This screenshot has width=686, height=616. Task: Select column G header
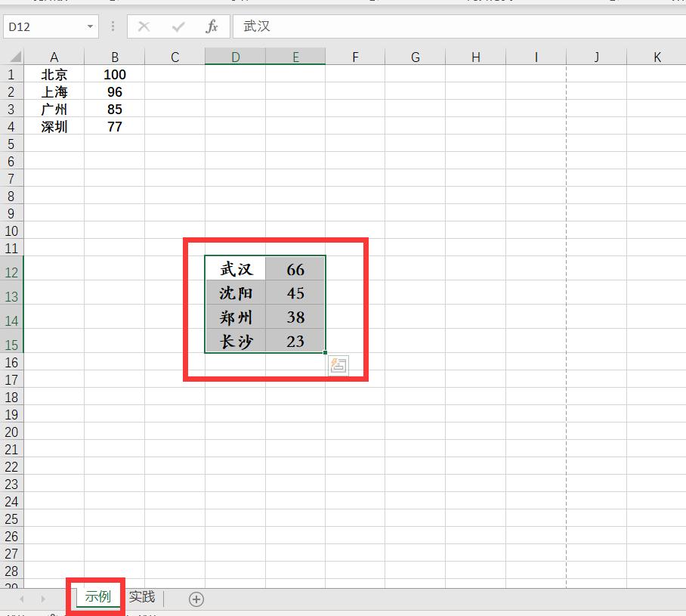coord(416,57)
